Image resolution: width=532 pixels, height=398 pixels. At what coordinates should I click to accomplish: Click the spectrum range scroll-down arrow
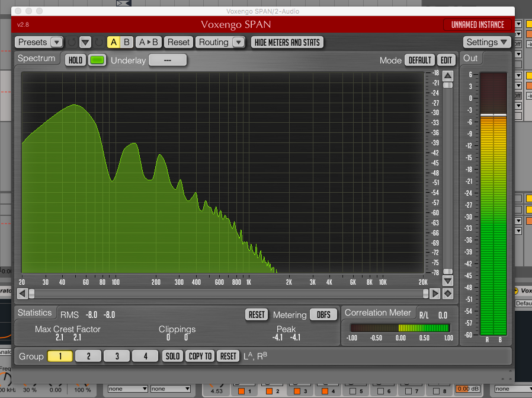click(447, 281)
